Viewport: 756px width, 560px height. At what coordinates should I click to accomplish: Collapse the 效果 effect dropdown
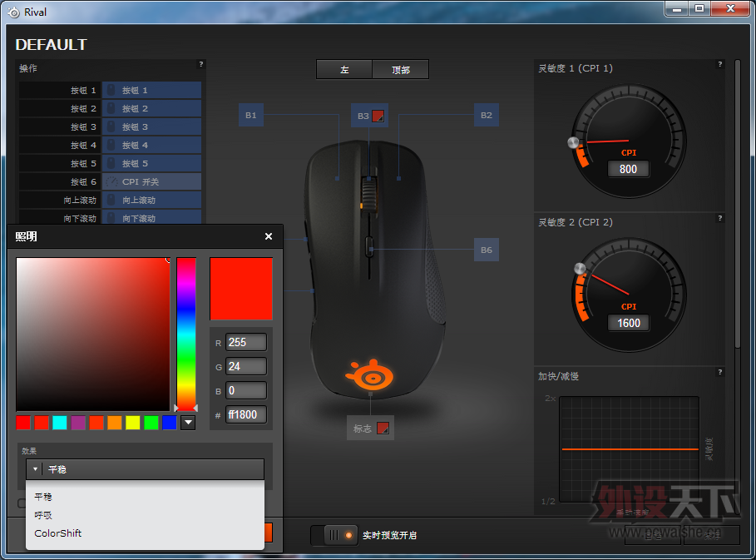[145, 469]
